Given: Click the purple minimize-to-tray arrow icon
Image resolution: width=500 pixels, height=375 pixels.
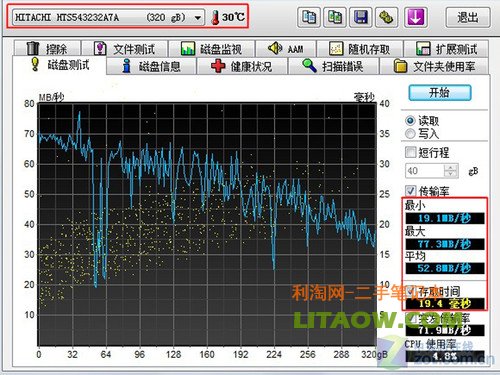Looking at the screenshot, I should (415, 17).
